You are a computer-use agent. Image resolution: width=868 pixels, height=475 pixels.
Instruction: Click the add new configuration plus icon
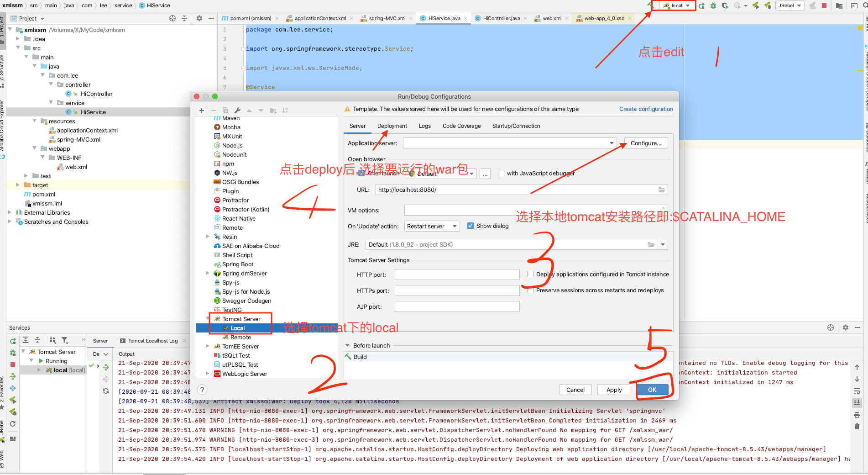(x=201, y=111)
